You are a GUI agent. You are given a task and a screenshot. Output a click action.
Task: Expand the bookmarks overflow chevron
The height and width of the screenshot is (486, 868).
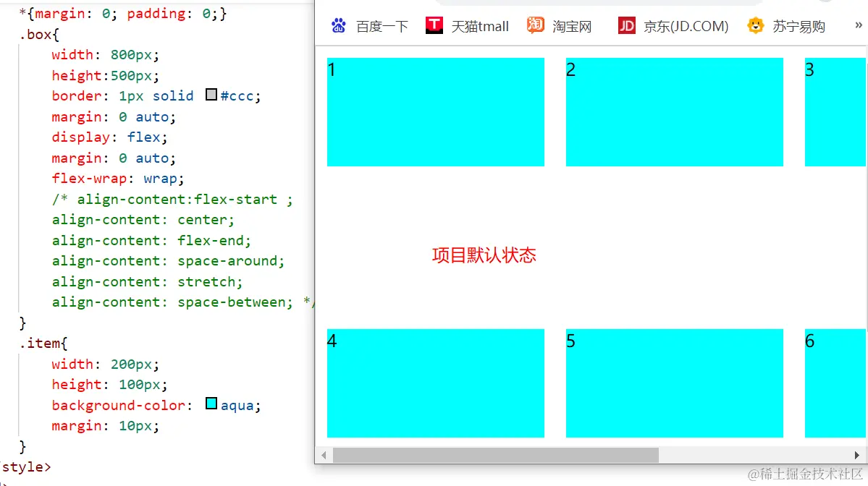859,25
